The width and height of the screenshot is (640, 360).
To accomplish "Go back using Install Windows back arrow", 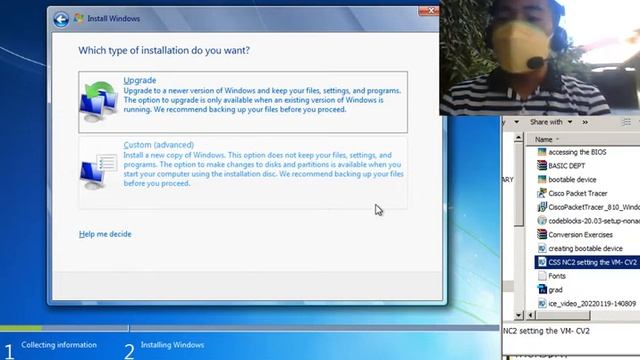I will (61, 19).
